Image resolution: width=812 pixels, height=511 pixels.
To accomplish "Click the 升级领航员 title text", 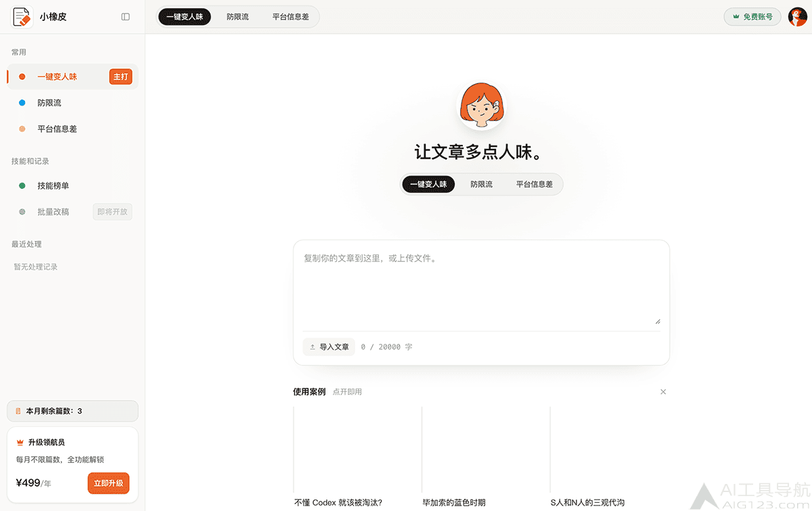I will pos(47,443).
